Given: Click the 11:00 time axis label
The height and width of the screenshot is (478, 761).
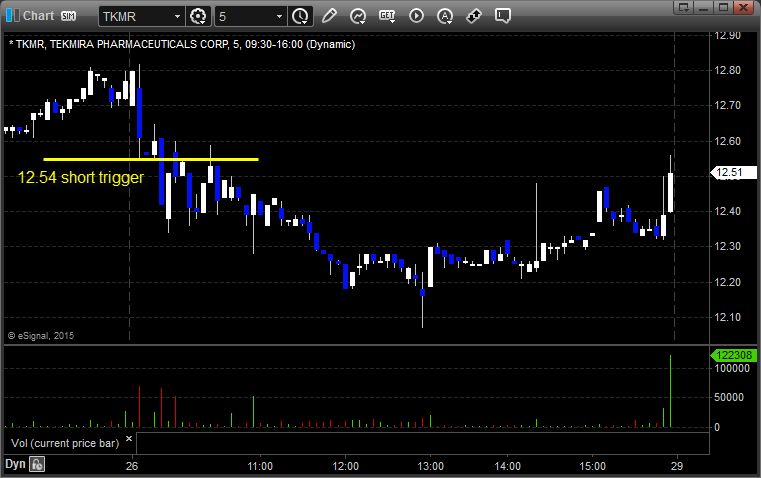Looking at the screenshot, I should pyautogui.click(x=260, y=466).
